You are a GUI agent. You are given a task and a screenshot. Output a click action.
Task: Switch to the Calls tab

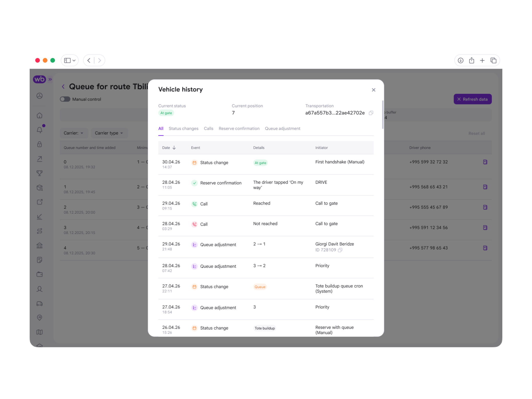pyautogui.click(x=208, y=128)
